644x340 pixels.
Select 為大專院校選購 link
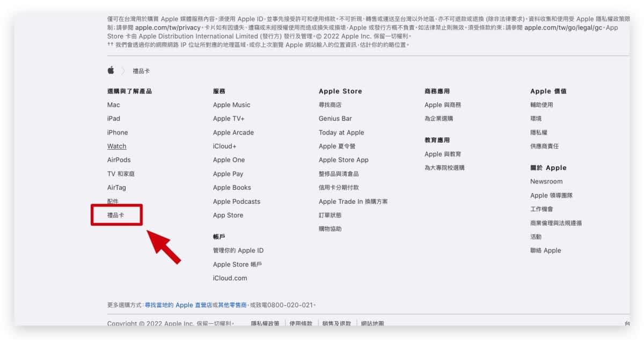point(444,168)
